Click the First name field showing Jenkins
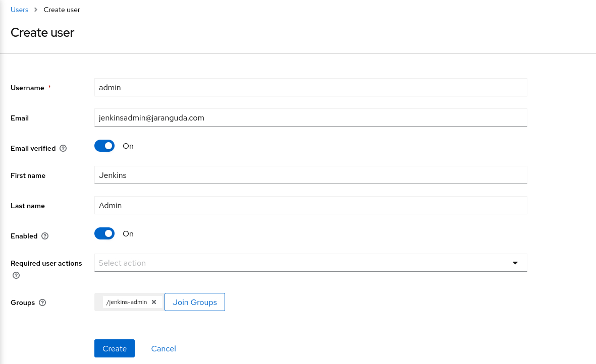 coord(310,175)
